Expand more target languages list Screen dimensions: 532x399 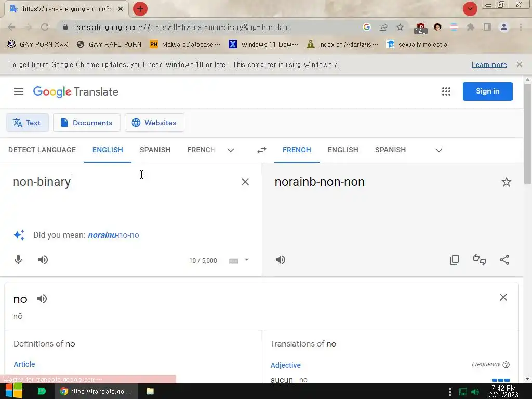pyautogui.click(x=438, y=150)
